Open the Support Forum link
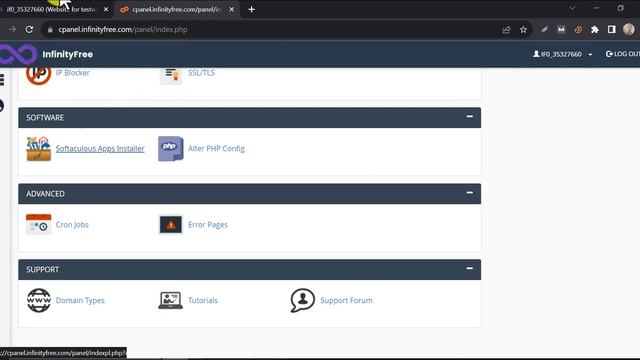 [x=347, y=300]
